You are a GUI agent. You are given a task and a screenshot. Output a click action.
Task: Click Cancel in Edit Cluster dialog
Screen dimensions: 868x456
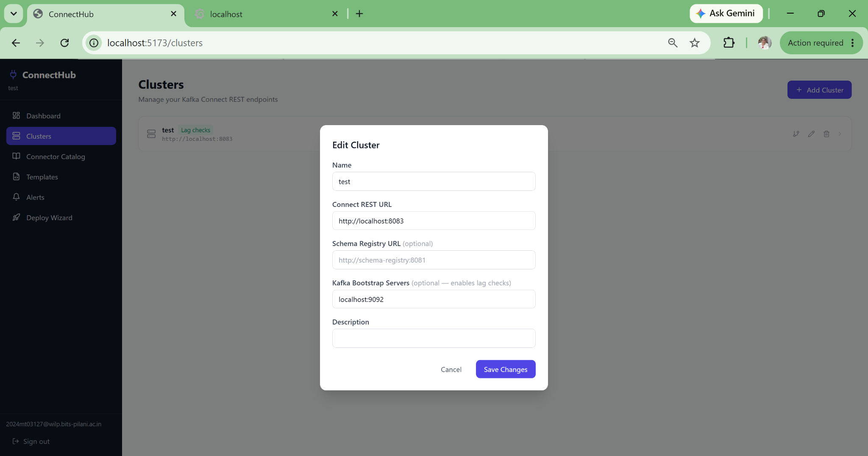pos(451,369)
